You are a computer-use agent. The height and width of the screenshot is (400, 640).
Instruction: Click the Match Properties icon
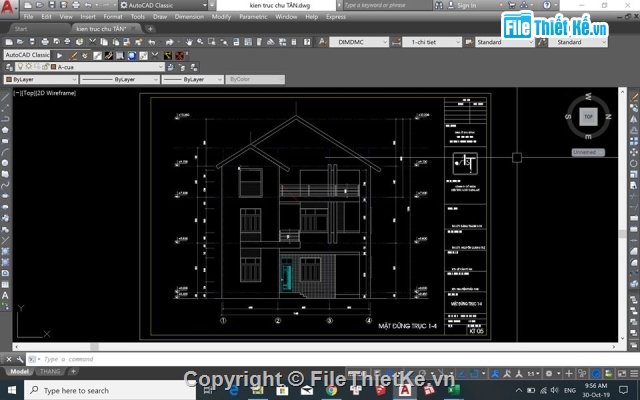click(138, 42)
